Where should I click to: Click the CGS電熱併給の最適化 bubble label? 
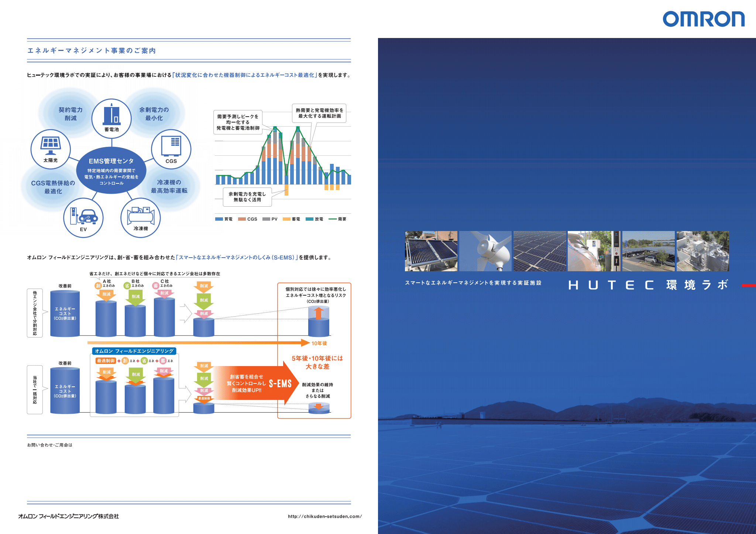coord(53,187)
